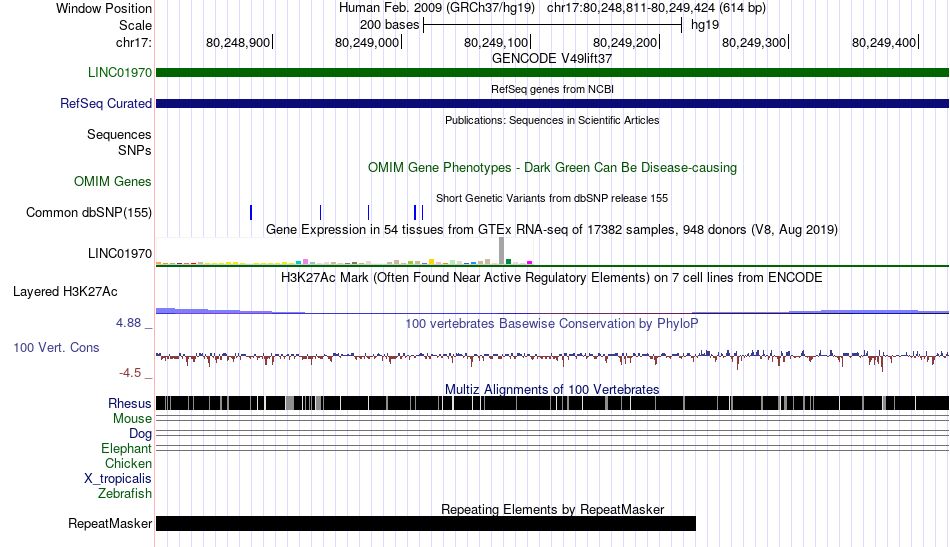Click the dark blue RefSeq Curated bar
This screenshot has height=547, width=950.
point(552,104)
